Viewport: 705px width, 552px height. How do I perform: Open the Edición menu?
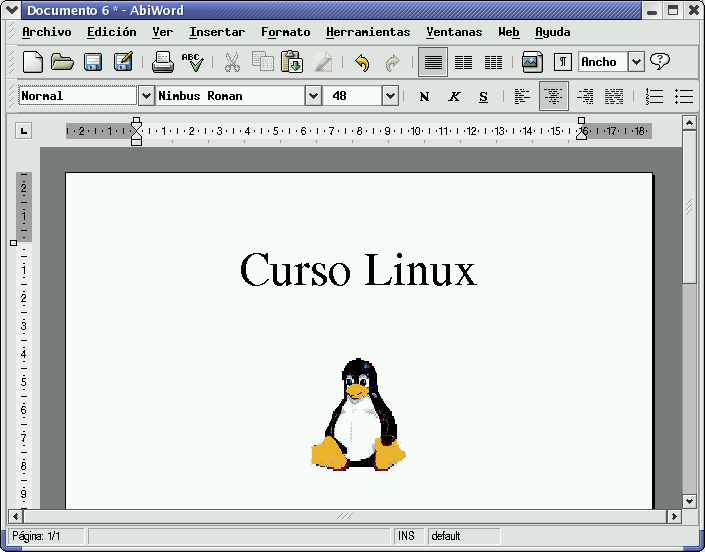pyautogui.click(x=112, y=32)
